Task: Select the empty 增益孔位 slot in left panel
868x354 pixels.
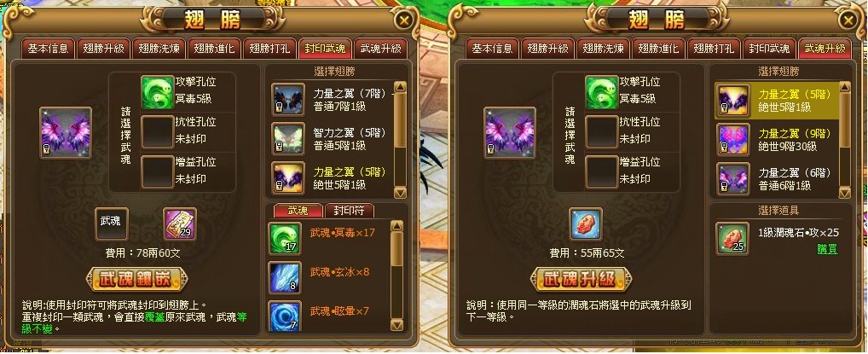Action: pyautogui.click(x=158, y=171)
